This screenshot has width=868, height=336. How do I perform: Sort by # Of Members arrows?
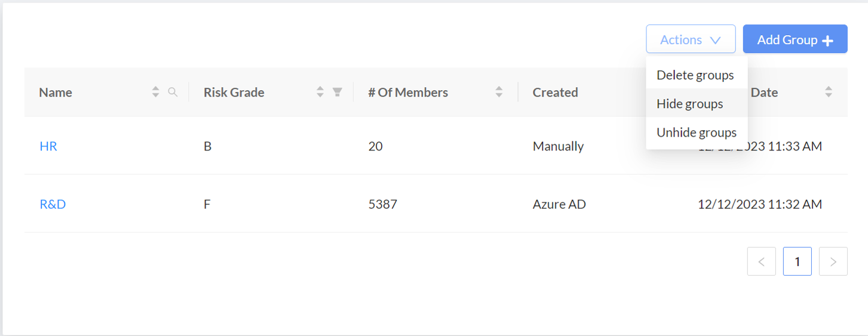tap(499, 92)
